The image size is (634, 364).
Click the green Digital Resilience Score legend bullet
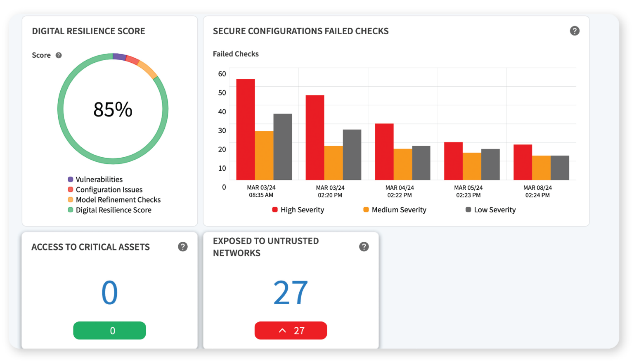[70, 210]
